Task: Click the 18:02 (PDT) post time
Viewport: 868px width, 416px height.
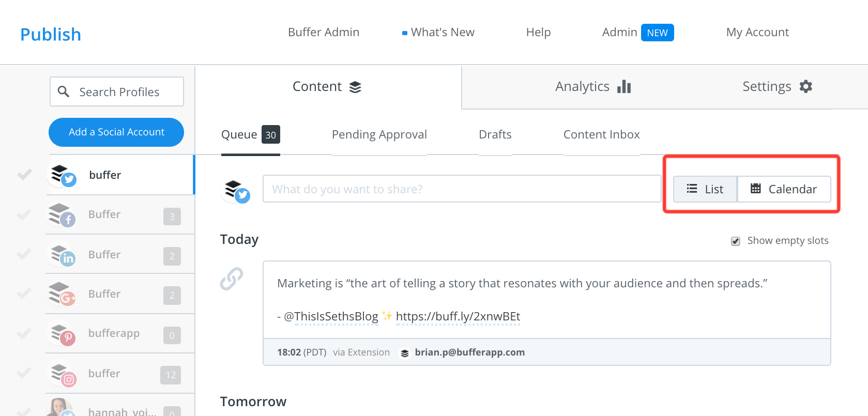Action: (x=302, y=352)
